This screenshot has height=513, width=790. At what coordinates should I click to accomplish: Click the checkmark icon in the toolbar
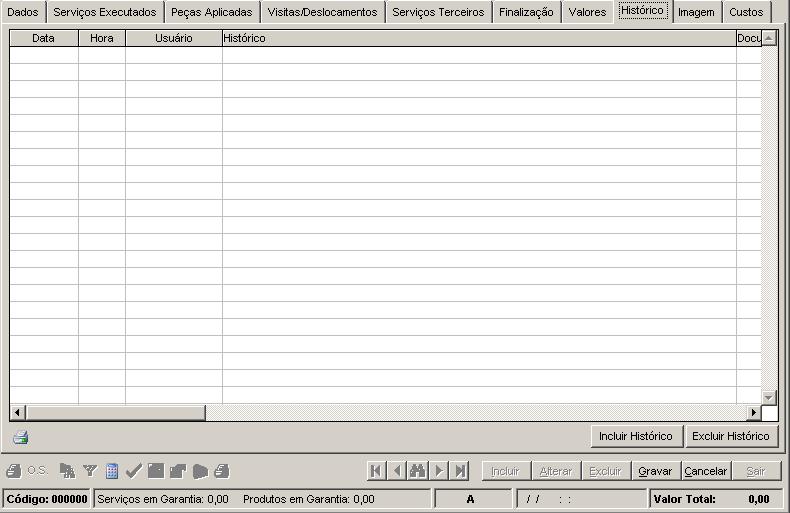click(134, 471)
